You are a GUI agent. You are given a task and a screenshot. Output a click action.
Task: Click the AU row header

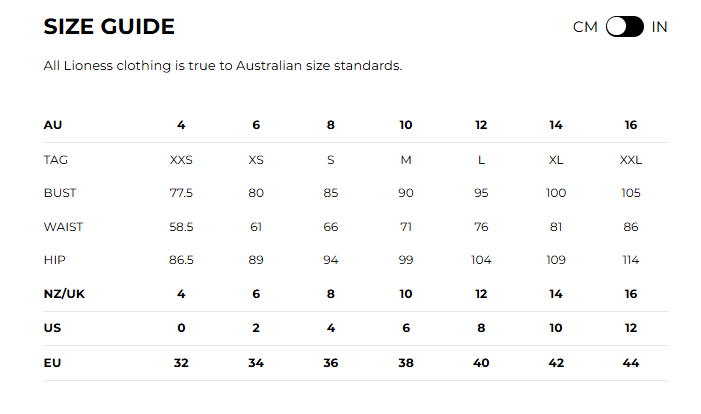(53, 125)
